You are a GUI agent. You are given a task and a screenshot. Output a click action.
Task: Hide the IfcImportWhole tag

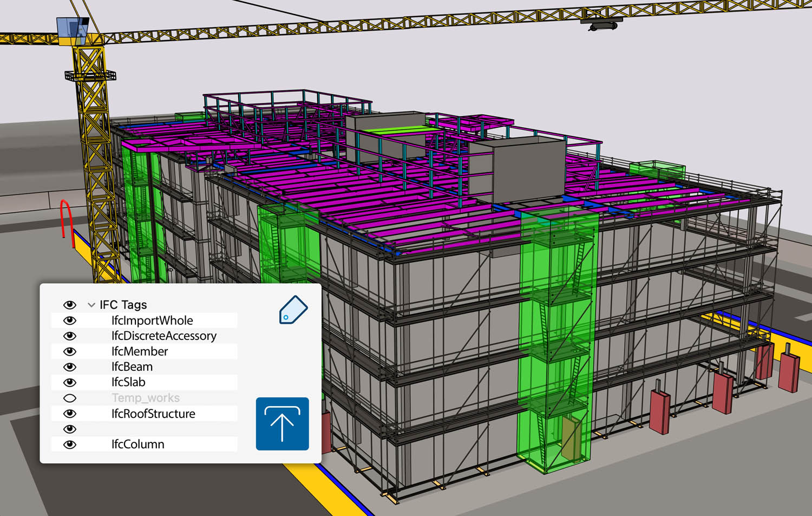pos(70,321)
